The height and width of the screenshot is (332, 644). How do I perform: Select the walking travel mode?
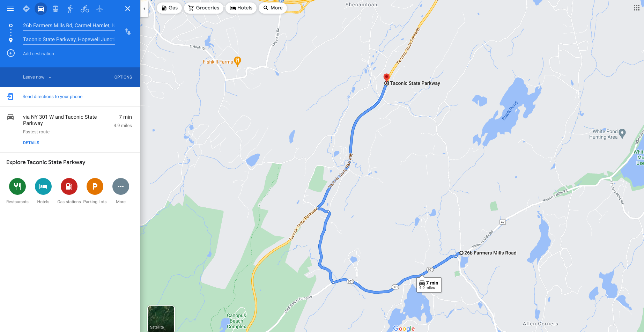point(70,9)
